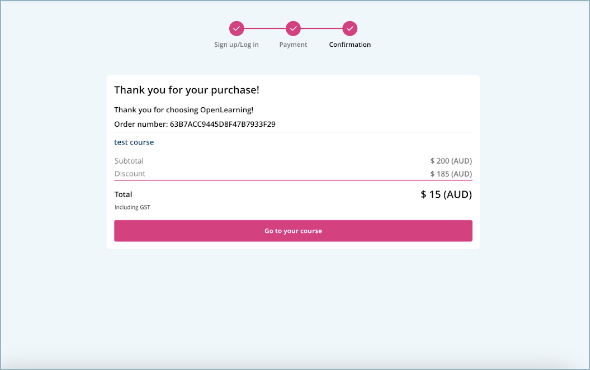Click the Confirmation step checkmark circle
The width and height of the screenshot is (590, 370).
[350, 29]
